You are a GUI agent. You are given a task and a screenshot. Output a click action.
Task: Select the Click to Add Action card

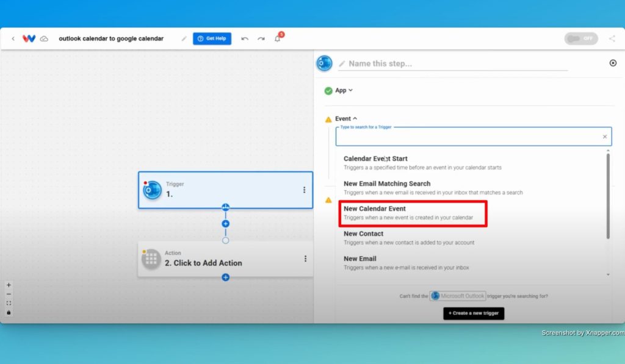tap(226, 259)
